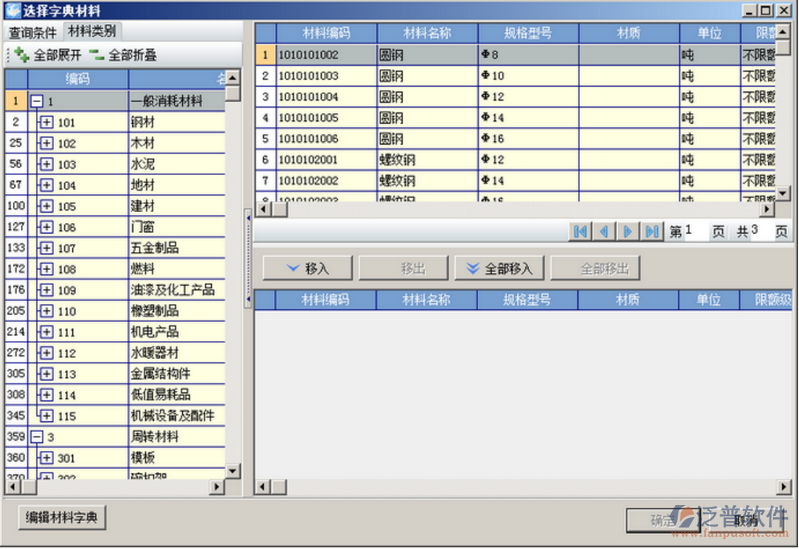
Task: Go to last page navigation icon
Action: (x=652, y=231)
